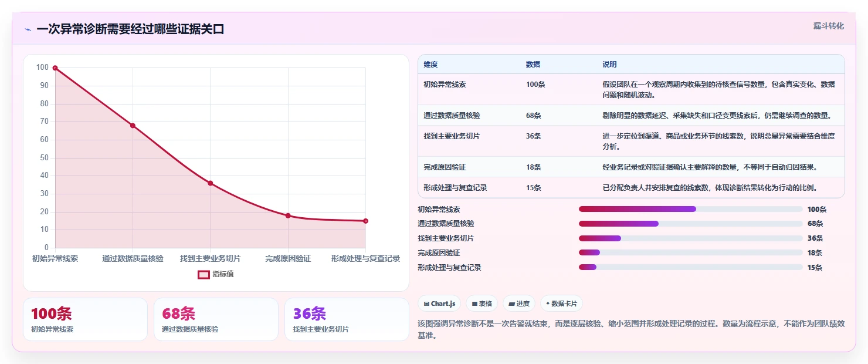Click the description starting 剔除明显的数据延迟
Image resolution: width=868 pixels, height=364 pixels.
point(717,116)
